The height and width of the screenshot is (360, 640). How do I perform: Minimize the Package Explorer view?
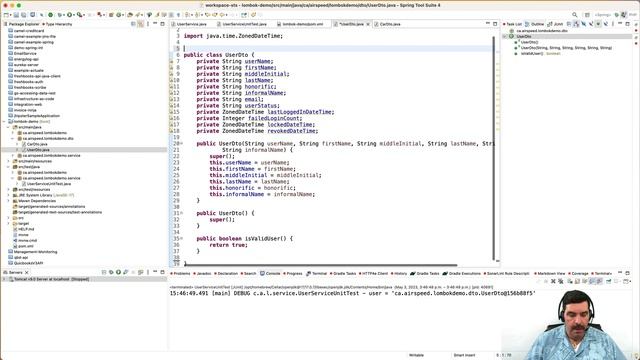155,24
